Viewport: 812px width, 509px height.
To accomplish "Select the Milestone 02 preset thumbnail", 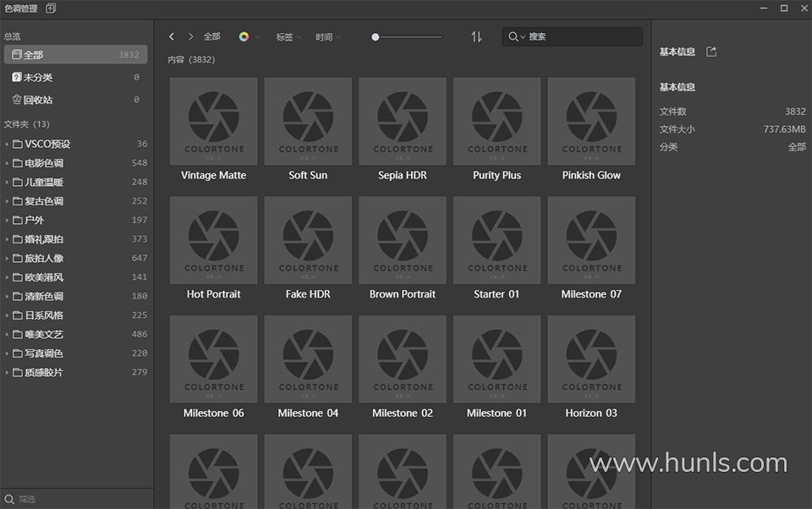I will click(403, 359).
